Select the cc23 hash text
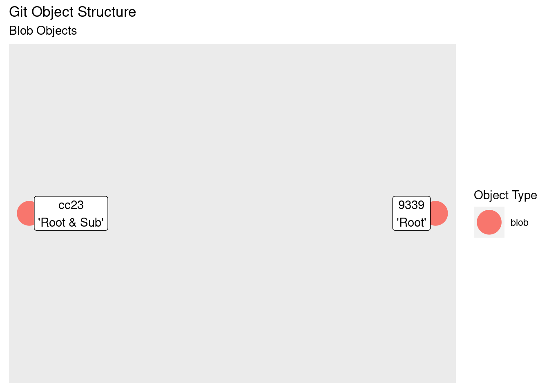Screen dimensions: 549x392 coord(71,205)
